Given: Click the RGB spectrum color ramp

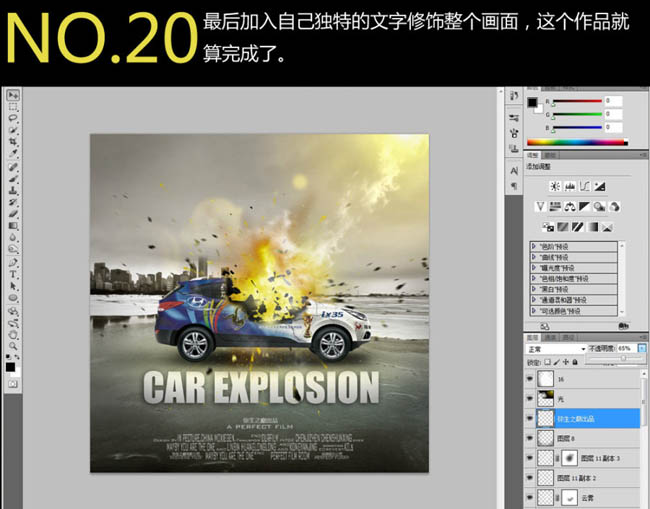Looking at the screenshot, I should (577, 143).
